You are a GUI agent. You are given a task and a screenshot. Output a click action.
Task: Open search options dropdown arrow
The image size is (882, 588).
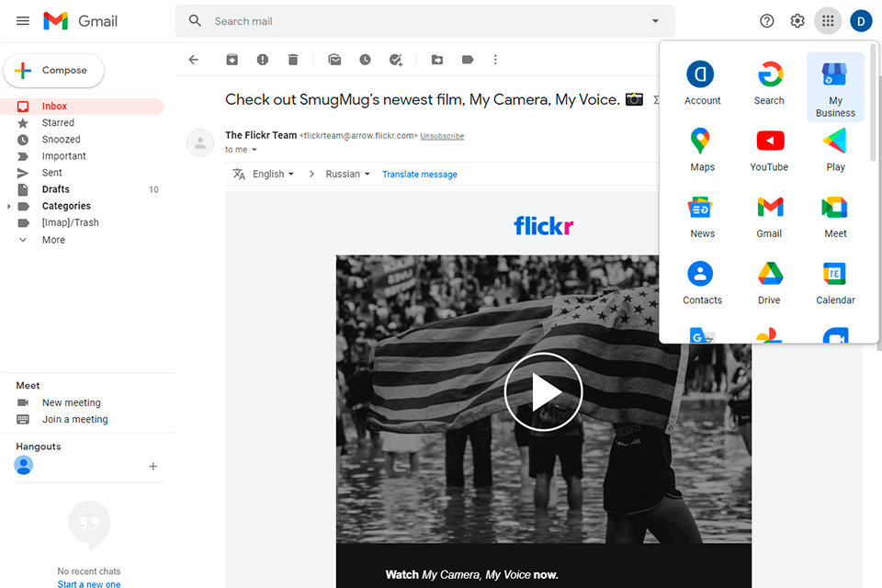coord(655,21)
